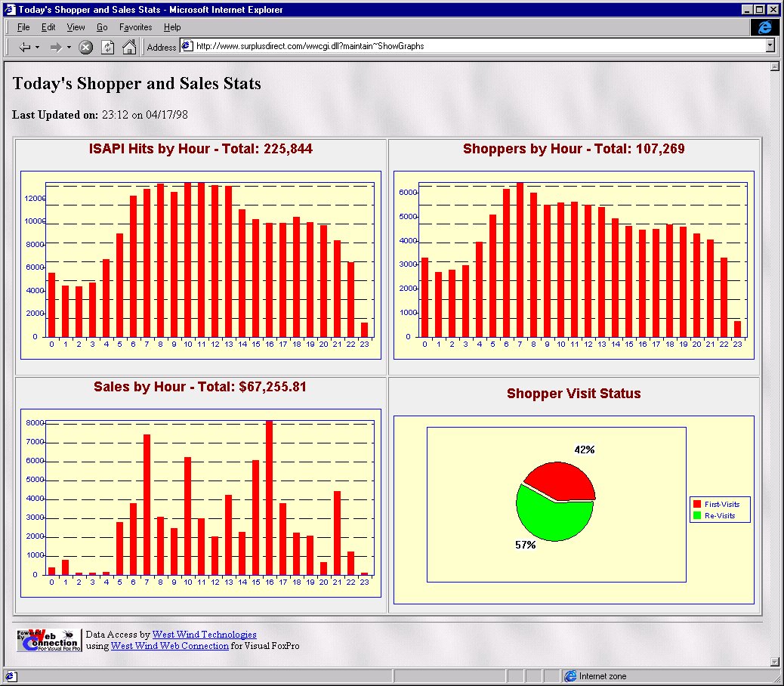Click the Powered by Web Connection logo
Screen dimensions: 784x686
(x=48, y=641)
